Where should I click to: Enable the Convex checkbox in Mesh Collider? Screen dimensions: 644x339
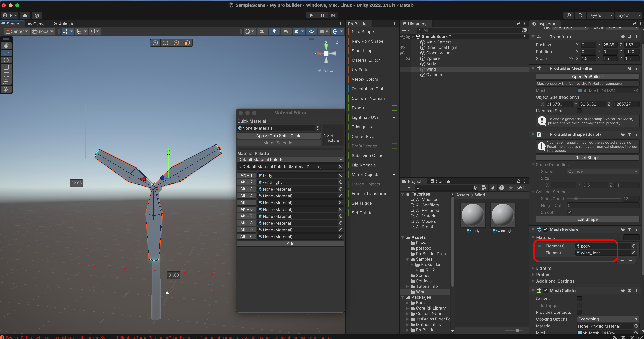click(579, 298)
